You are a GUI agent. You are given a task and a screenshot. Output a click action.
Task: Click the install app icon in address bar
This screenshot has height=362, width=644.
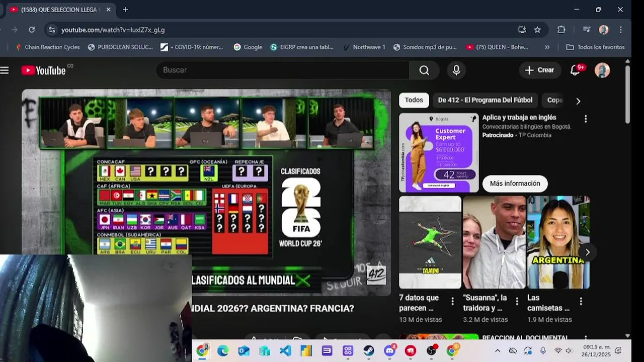522,30
